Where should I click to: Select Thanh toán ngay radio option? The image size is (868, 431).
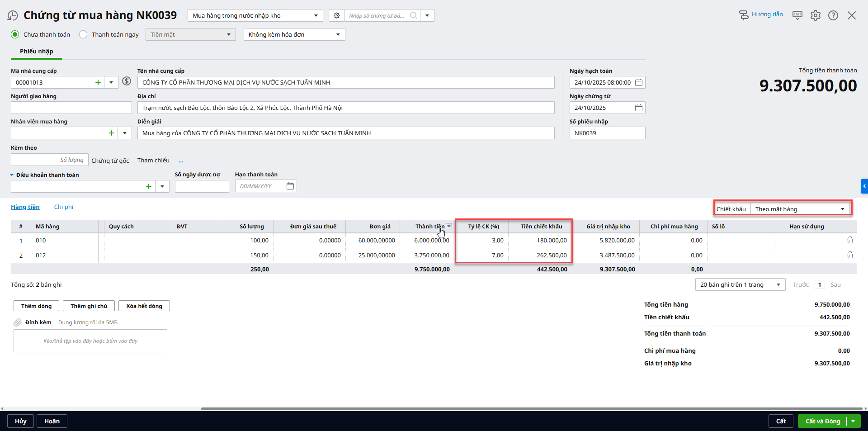click(x=83, y=34)
